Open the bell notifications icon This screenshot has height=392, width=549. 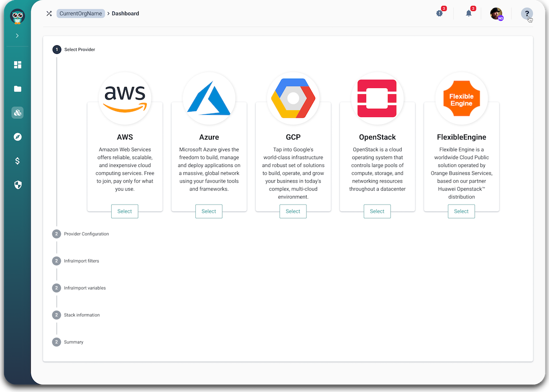[x=469, y=13]
